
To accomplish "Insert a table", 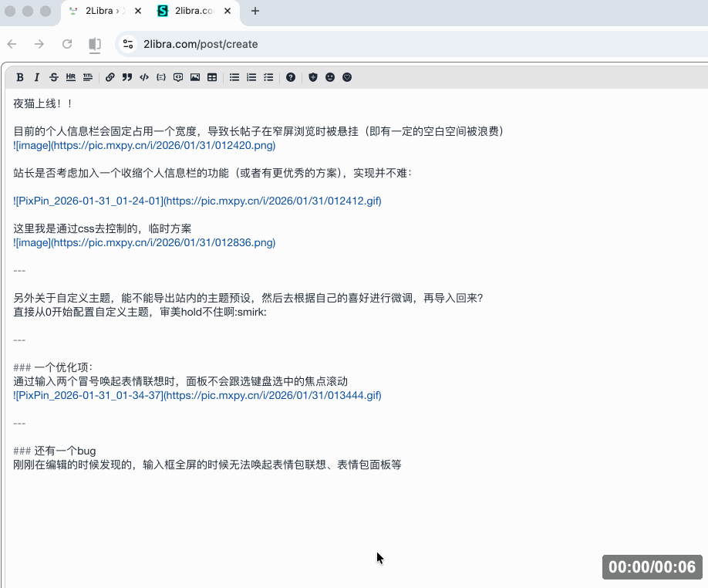I will click(x=212, y=77).
